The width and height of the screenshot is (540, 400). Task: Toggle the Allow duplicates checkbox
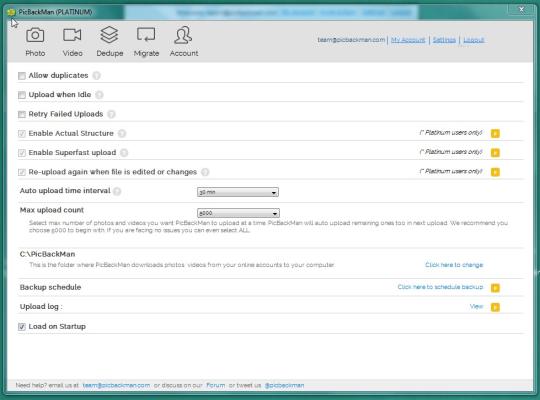[x=22, y=76]
